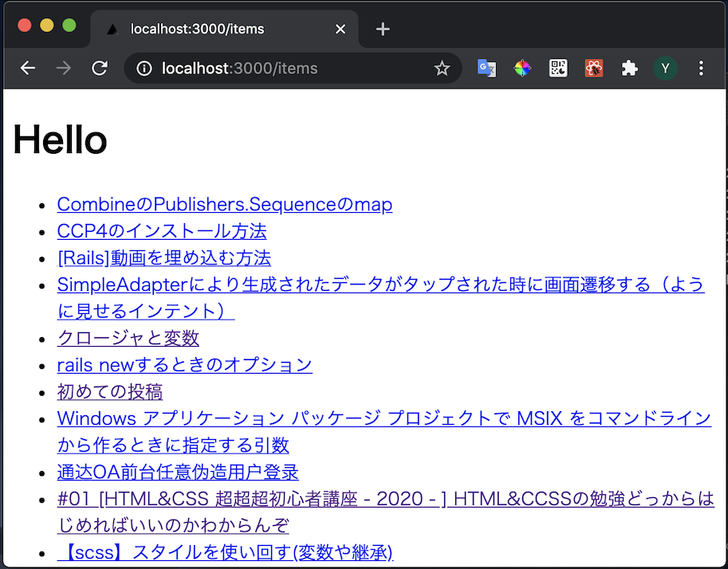Screen dimensions: 728x569
Task: Open the color wheel extension
Action: [522, 69]
